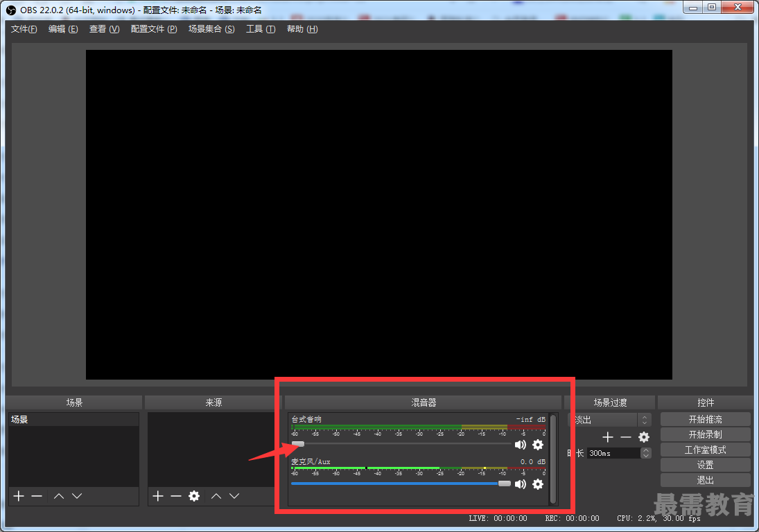Screen dimensions: 759x532
Task: Click the 工作室模式 button
Action: pyautogui.click(x=705, y=450)
